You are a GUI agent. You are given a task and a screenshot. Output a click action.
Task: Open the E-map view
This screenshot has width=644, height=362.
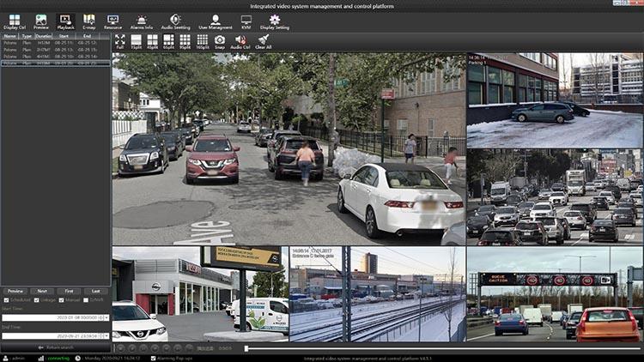pos(89,21)
